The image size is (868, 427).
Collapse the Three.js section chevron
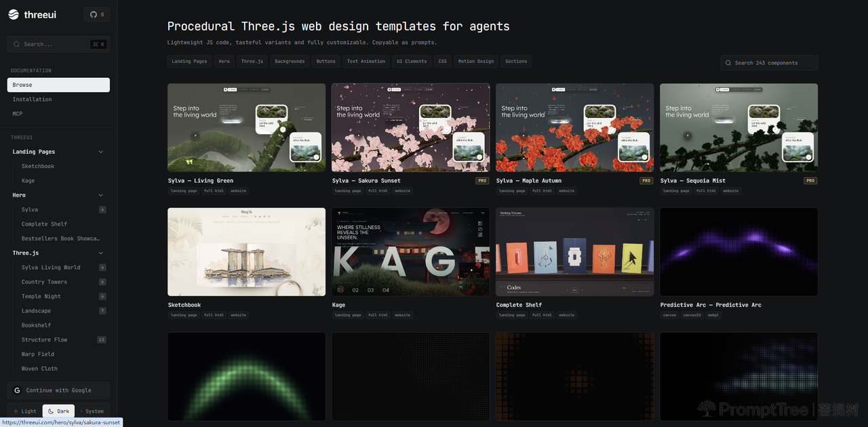pos(101,253)
